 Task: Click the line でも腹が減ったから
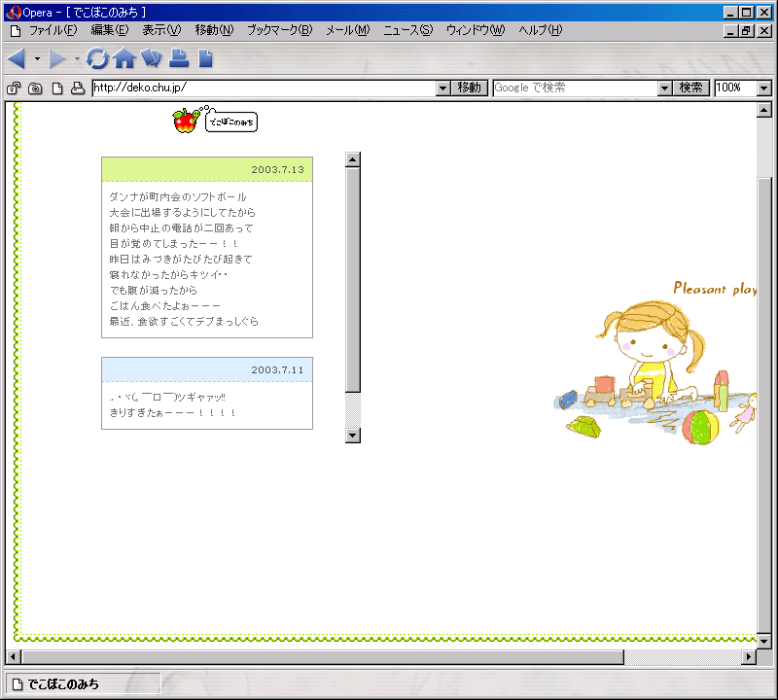(x=154, y=291)
